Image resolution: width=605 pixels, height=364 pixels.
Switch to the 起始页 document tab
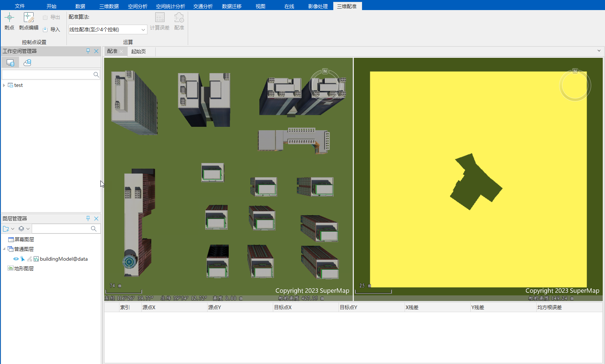pos(138,51)
